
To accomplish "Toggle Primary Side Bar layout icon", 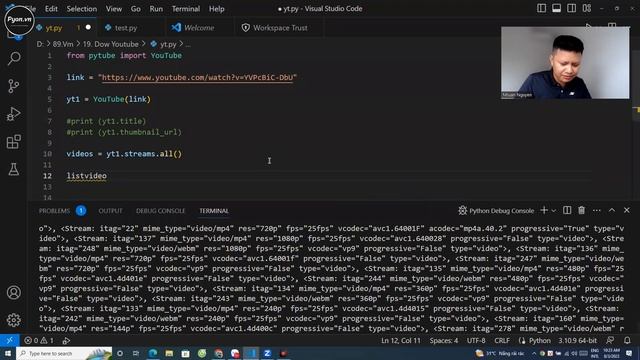I will point(541,9).
